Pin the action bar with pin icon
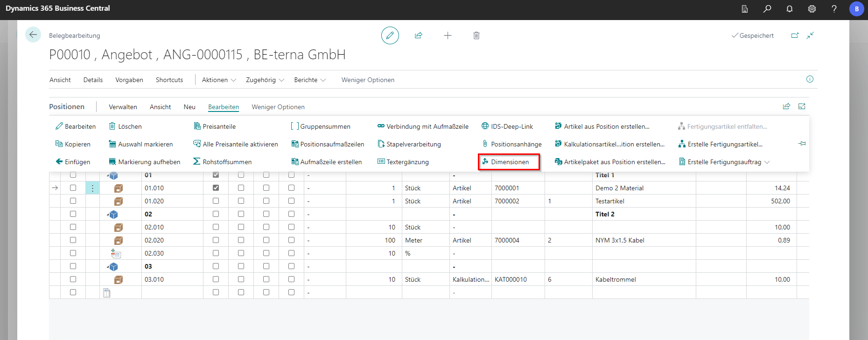868x340 pixels. coord(802,144)
